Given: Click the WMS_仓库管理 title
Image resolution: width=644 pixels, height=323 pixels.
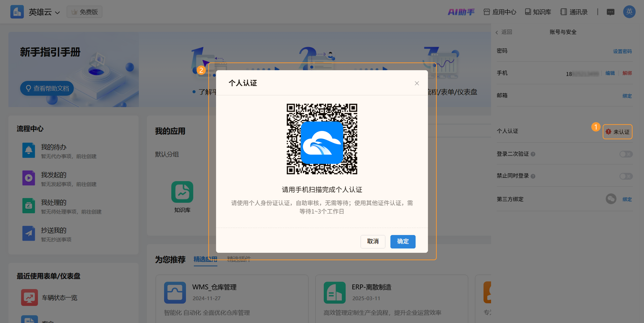Looking at the screenshot, I should tap(214, 287).
